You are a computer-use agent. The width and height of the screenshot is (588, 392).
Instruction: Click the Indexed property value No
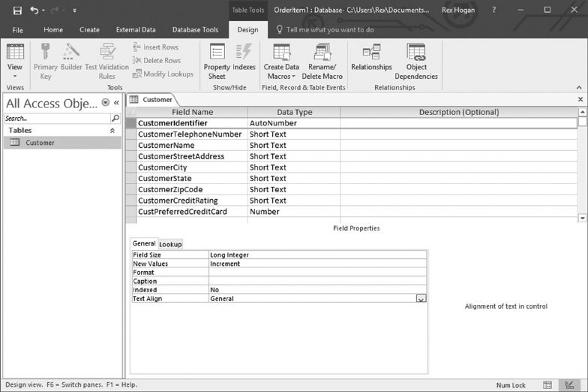pos(317,290)
